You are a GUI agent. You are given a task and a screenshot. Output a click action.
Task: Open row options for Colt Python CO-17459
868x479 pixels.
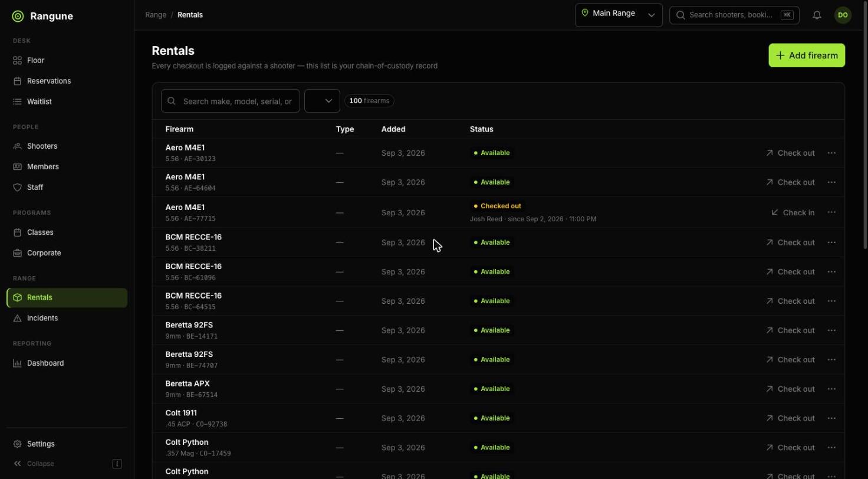831,447
